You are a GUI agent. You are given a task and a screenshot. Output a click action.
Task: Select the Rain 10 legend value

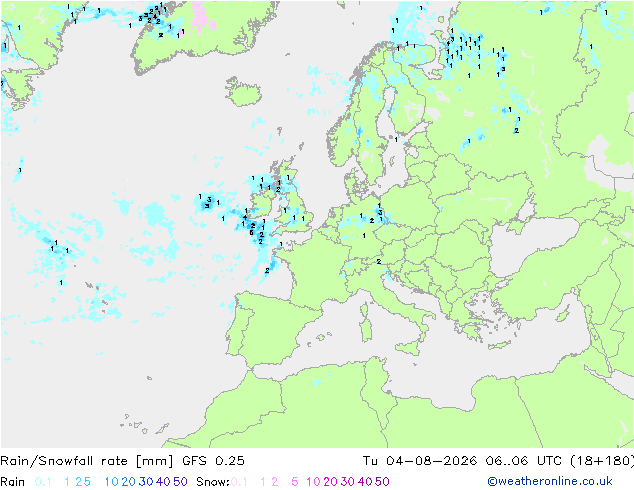(x=112, y=482)
